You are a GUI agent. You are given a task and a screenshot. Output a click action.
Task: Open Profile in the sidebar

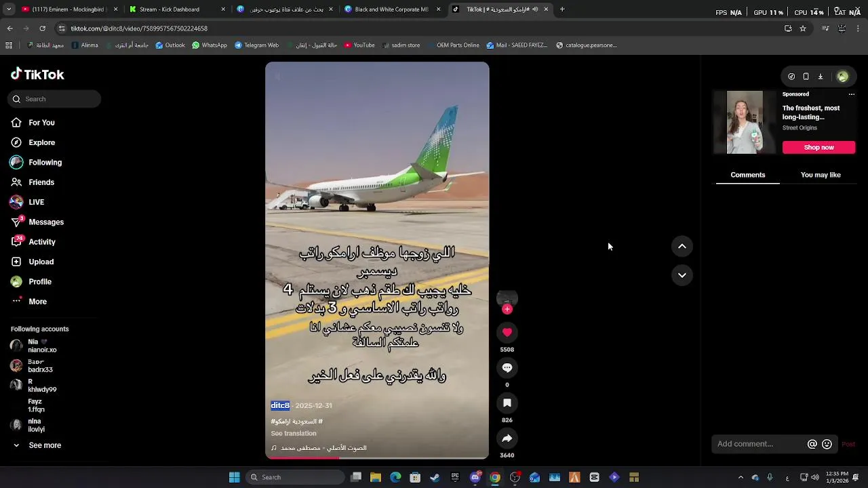click(40, 281)
